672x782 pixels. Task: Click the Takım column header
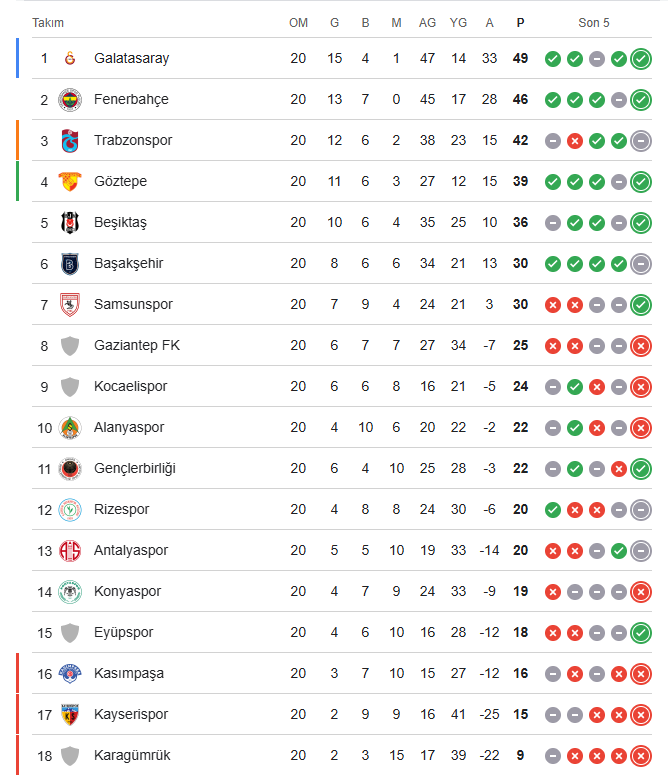pos(48,22)
